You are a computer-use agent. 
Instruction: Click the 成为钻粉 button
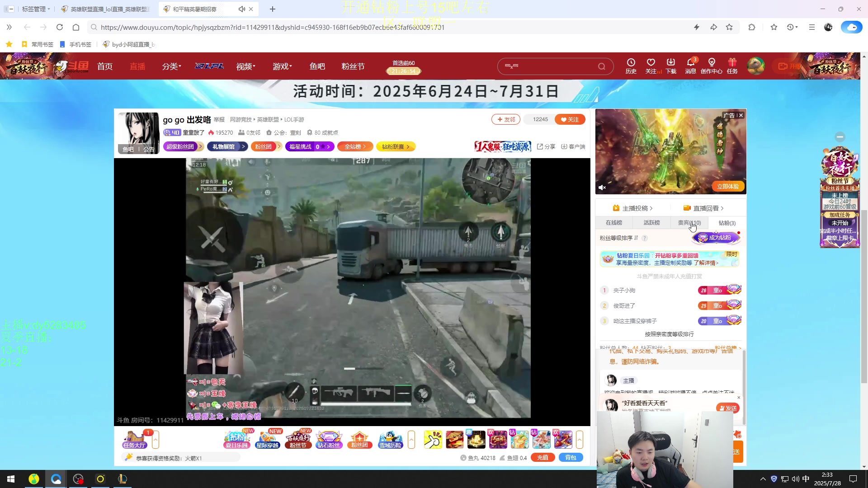pyautogui.click(x=716, y=238)
